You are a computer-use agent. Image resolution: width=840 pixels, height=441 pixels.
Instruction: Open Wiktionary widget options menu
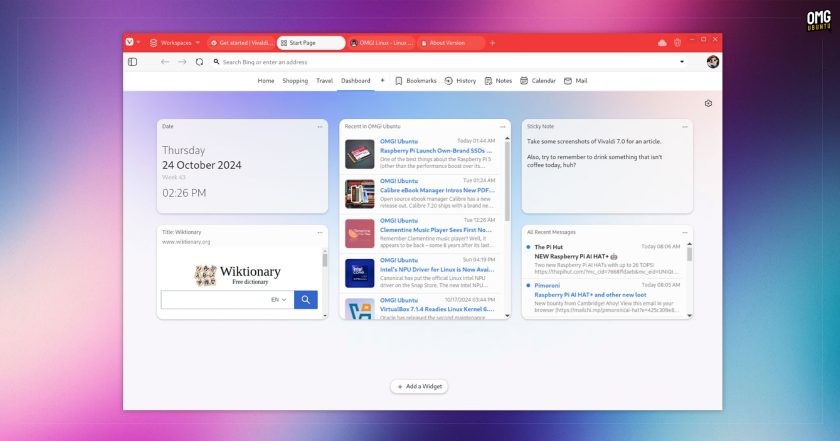pos(320,233)
